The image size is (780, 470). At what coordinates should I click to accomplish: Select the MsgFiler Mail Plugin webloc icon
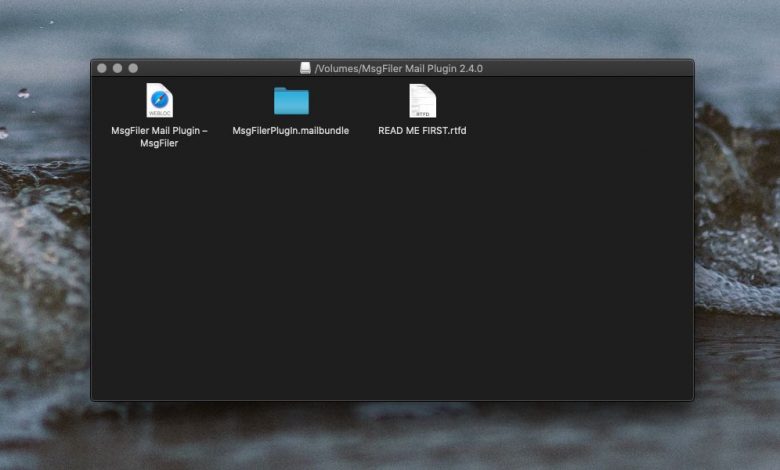[x=159, y=100]
